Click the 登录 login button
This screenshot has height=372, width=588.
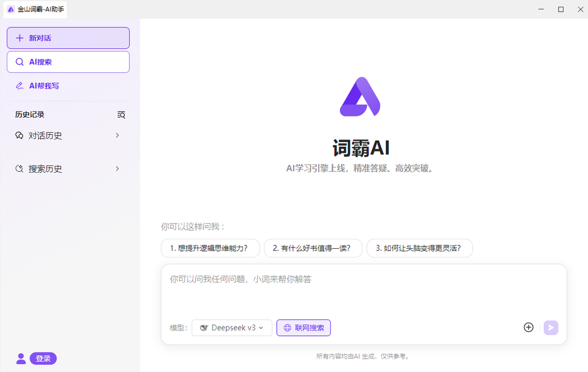point(43,358)
